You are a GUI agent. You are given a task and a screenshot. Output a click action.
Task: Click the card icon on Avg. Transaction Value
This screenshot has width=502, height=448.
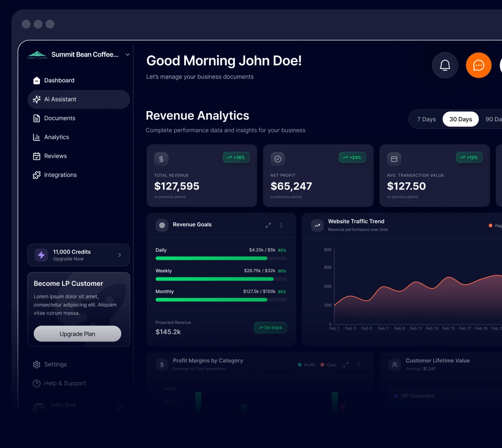[x=394, y=159]
